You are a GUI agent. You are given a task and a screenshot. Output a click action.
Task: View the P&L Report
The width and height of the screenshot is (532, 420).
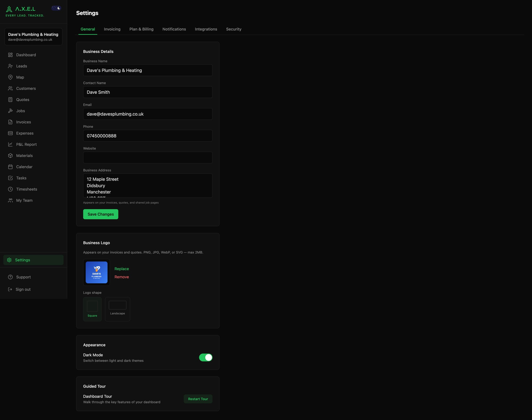[26, 144]
